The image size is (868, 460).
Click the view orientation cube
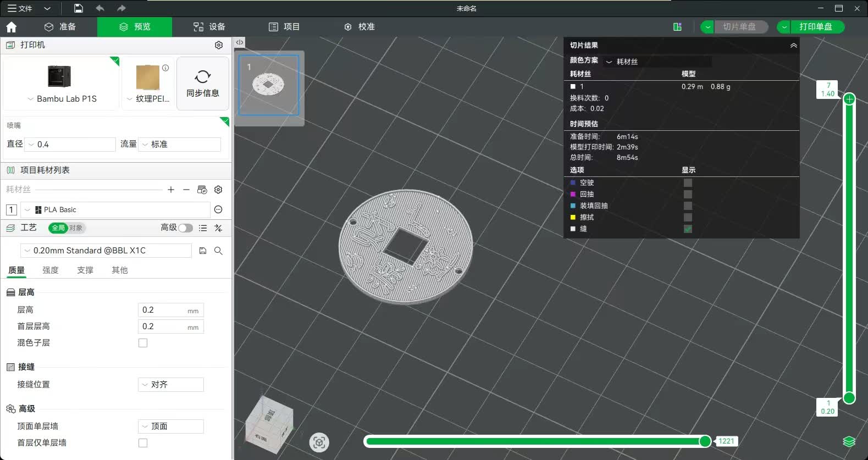(270, 424)
